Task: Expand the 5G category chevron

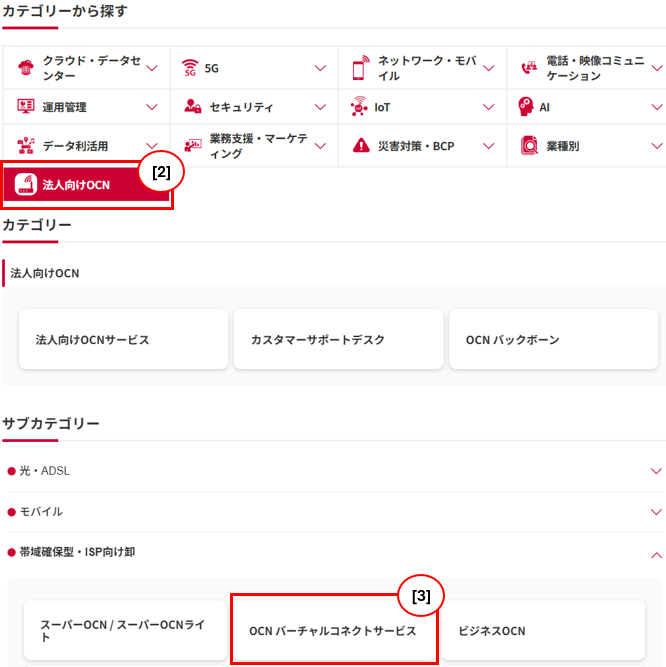Action: pos(320,68)
